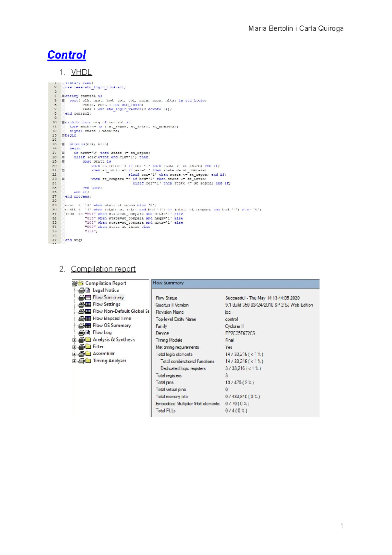Image resolution: width=392 pixels, height=555 pixels.
Task: Collapse the architecture code fold at line 10
Action: click(x=63, y=122)
